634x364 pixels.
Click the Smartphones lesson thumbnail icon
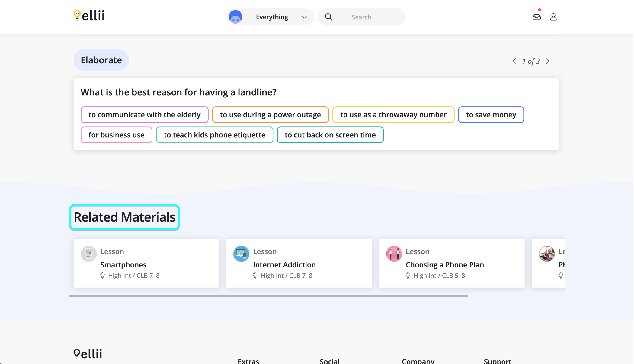click(89, 254)
